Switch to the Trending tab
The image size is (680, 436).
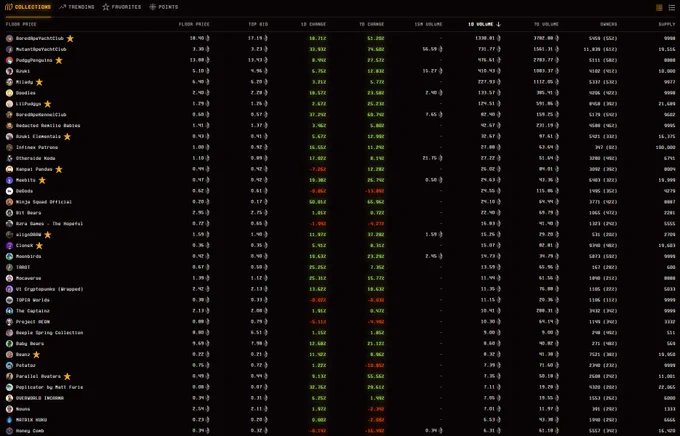point(77,7)
